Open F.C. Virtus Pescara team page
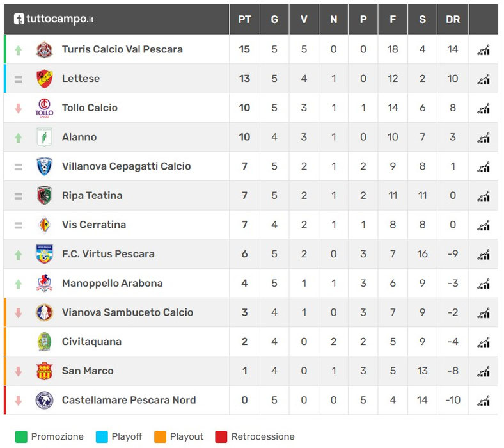The width and height of the screenshot is (504, 448). [108, 254]
